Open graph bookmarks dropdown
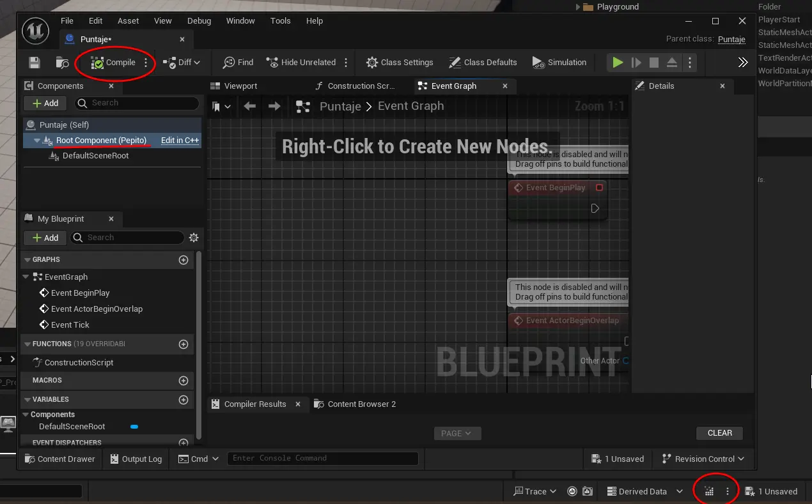 click(222, 106)
